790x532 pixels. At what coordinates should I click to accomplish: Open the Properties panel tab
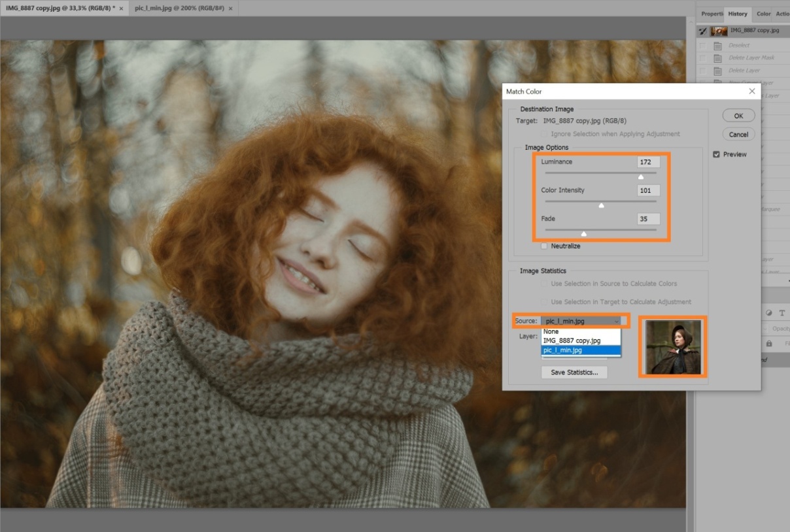tap(712, 14)
